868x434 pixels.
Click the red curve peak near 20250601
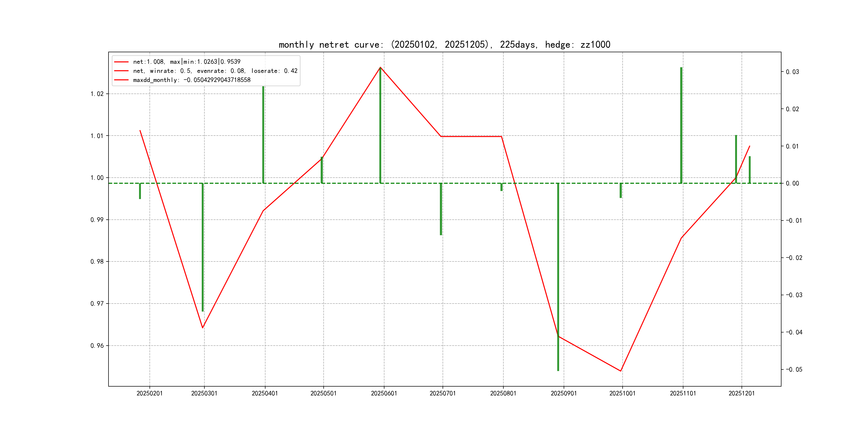coord(380,68)
